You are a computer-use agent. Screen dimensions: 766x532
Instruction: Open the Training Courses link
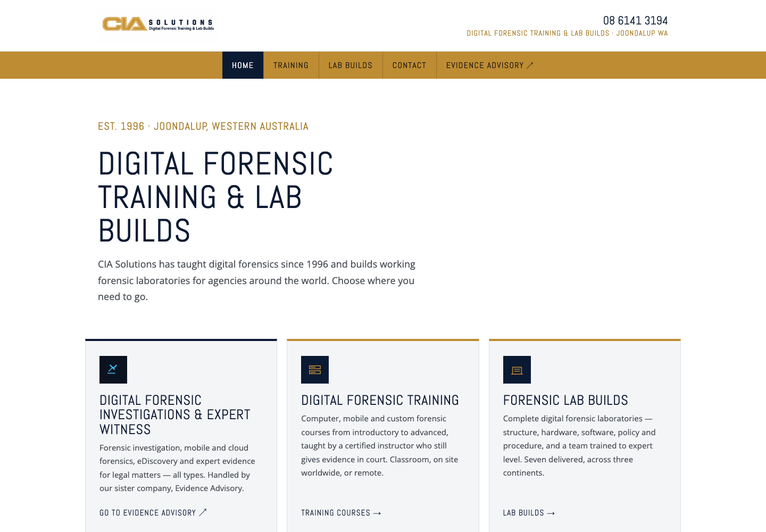coord(341,513)
